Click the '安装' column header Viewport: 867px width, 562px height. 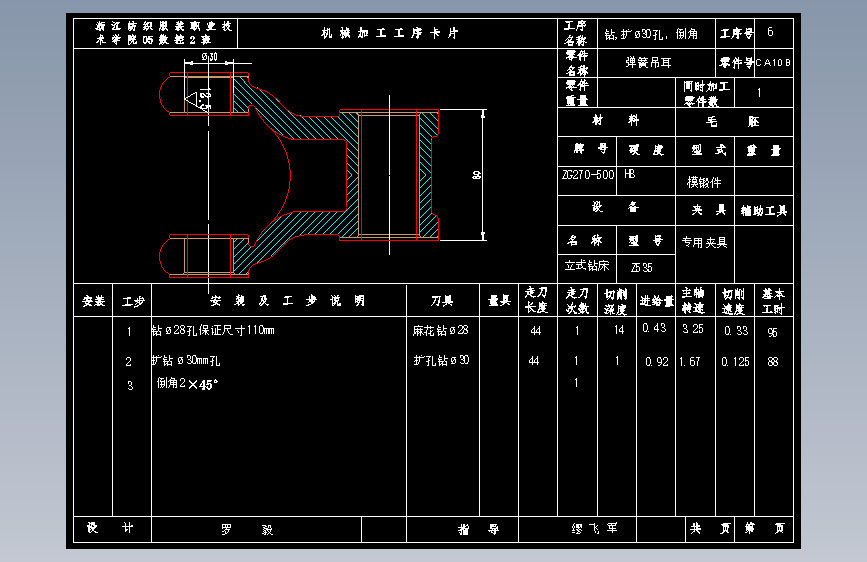tap(93, 301)
